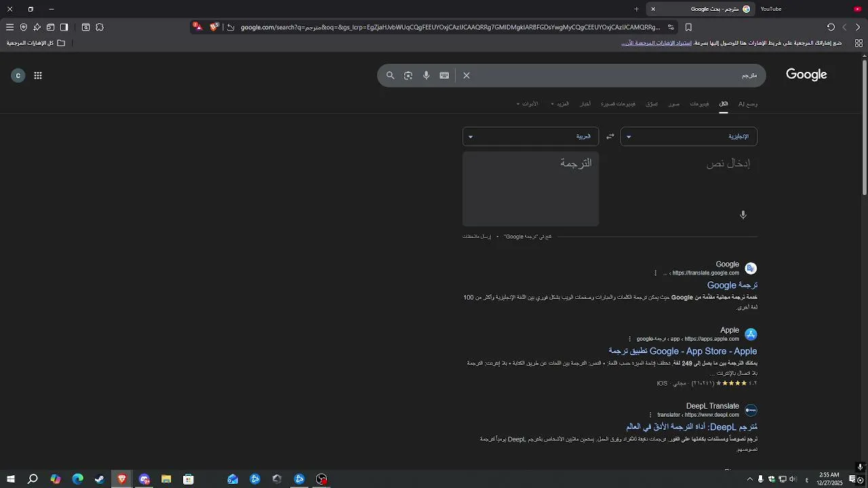
Task: Select the All results tab
Action: [724, 104]
